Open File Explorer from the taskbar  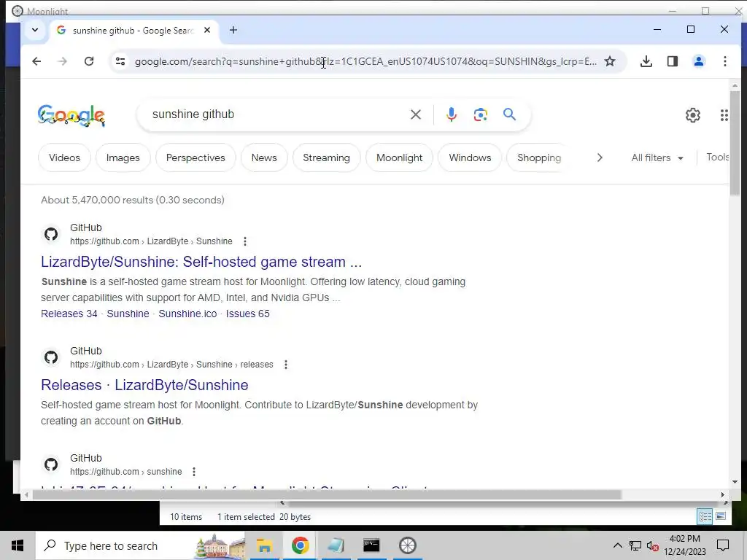pos(264,545)
